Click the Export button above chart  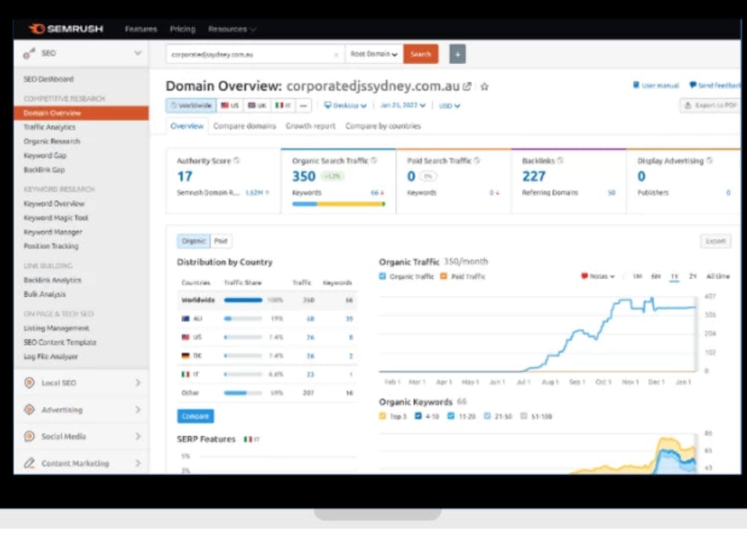(716, 241)
